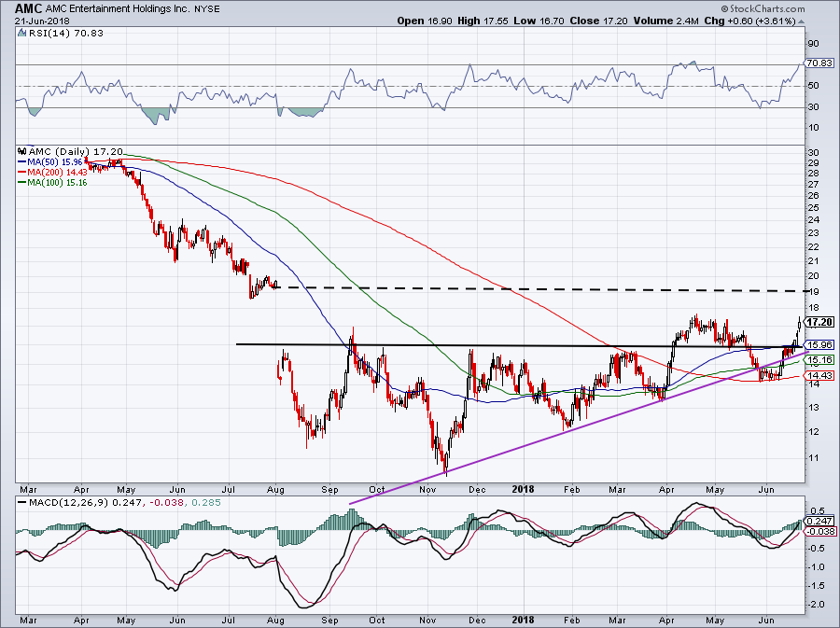This screenshot has height=628, width=840.
Task: Select the MA(200) 14.43 legend entry
Action: 52,173
